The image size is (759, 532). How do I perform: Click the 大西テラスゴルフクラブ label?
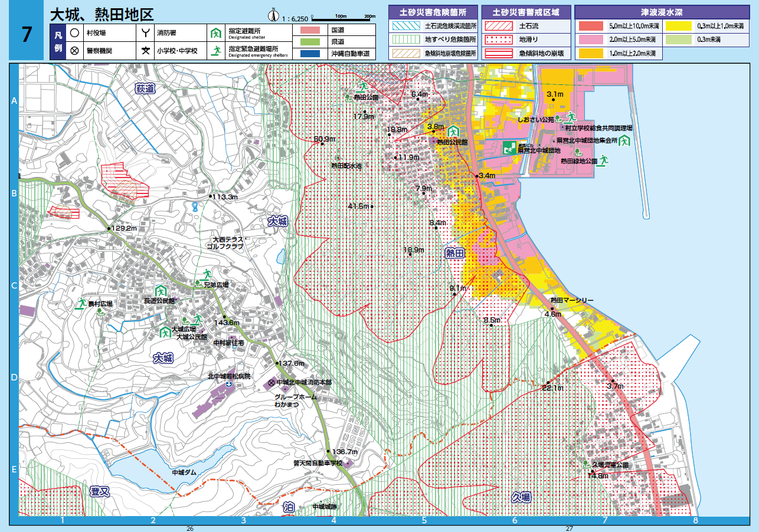[225, 244]
